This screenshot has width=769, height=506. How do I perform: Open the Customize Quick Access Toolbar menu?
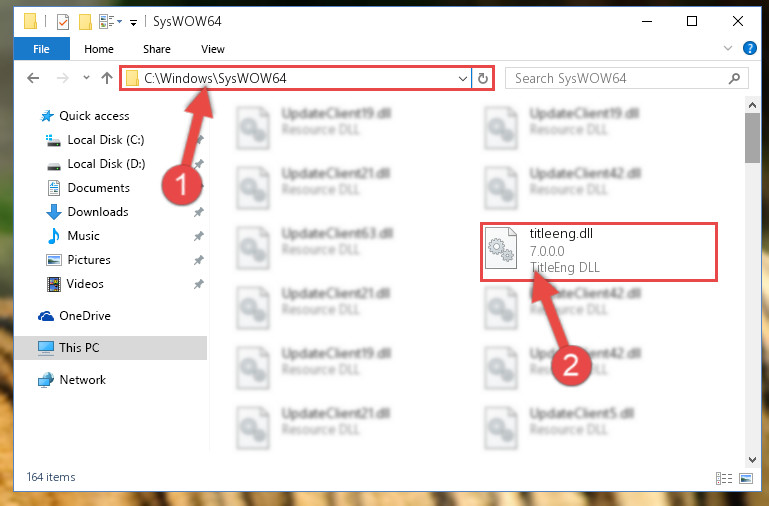(x=133, y=23)
